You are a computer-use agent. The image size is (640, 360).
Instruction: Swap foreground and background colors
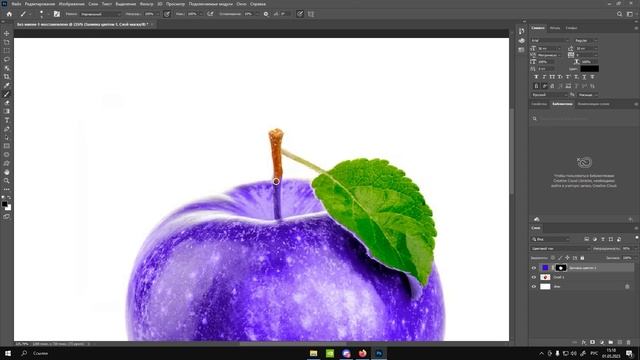pos(9,198)
